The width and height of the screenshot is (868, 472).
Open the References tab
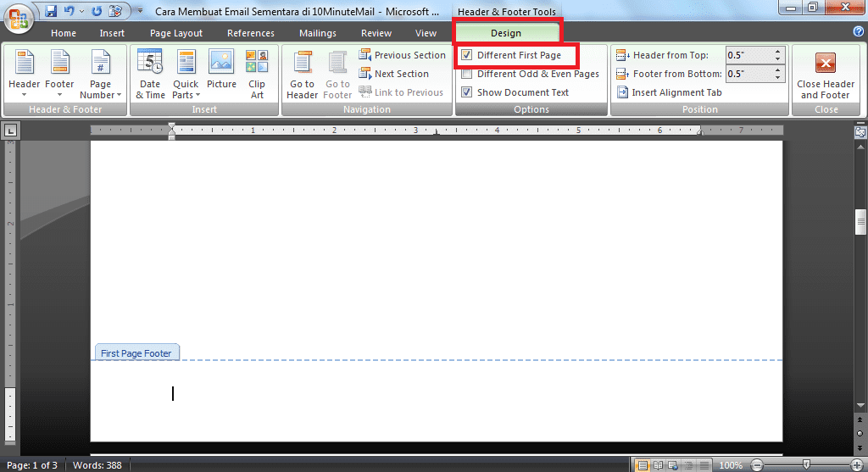pos(251,33)
